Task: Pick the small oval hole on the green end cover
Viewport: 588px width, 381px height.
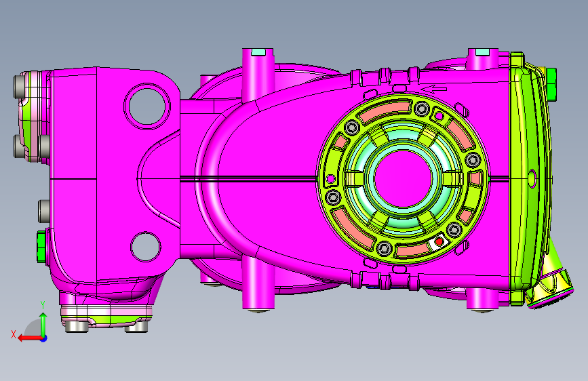Action: pyautogui.click(x=532, y=178)
